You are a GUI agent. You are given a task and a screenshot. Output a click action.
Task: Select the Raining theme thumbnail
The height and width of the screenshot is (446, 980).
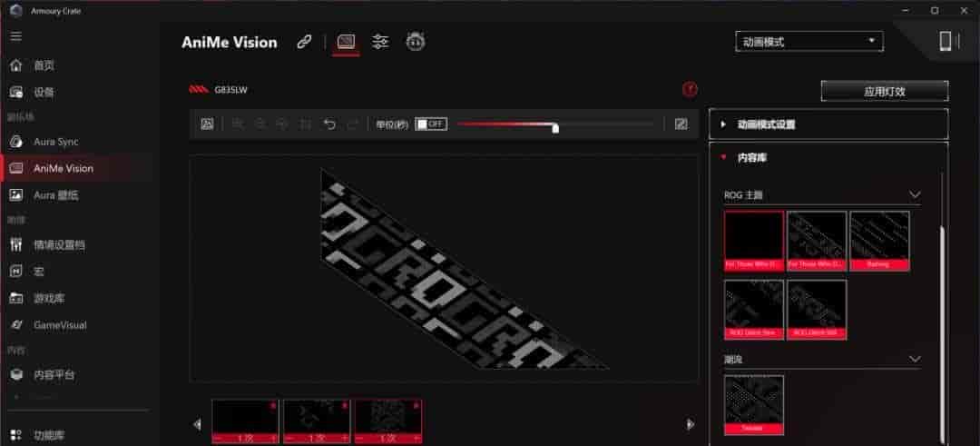(x=879, y=241)
